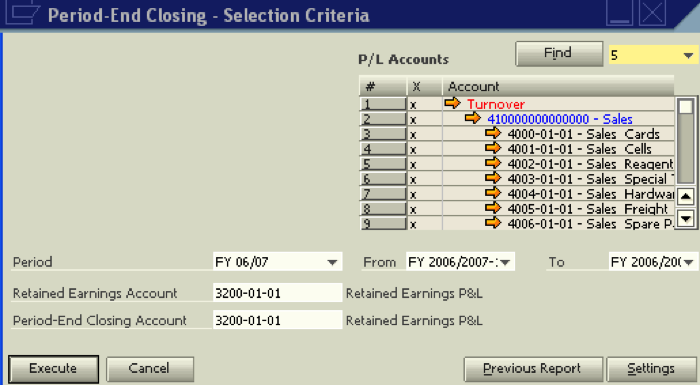Screen dimensions: 700x385
Task: Click the accounts list scroll down arrow
Action: point(686,218)
